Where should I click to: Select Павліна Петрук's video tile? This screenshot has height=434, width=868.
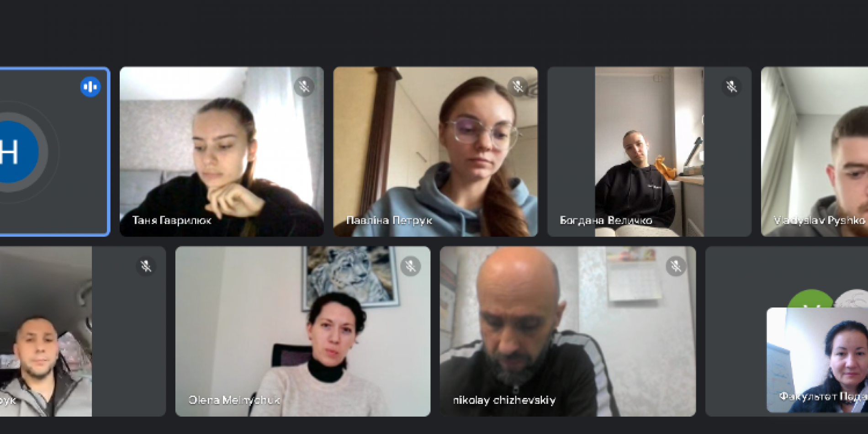tap(435, 152)
